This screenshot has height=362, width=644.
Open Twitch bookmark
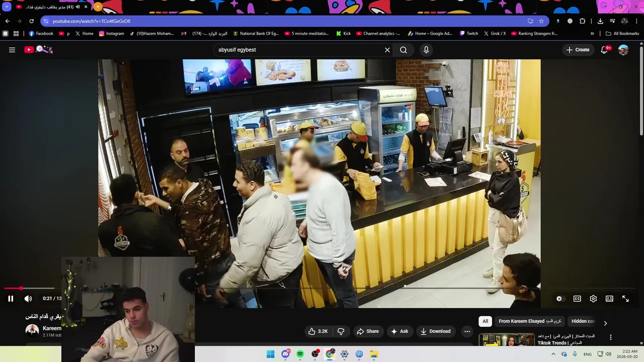point(468,34)
